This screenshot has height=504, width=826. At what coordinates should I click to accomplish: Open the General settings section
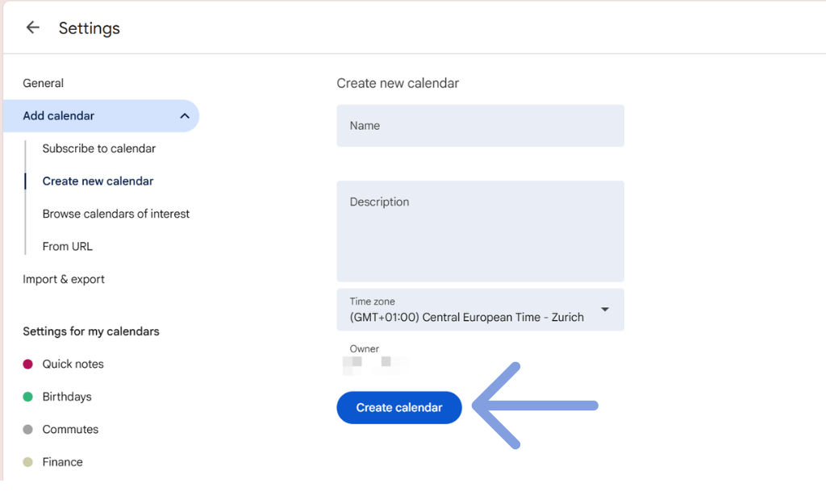pyautogui.click(x=43, y=83)
